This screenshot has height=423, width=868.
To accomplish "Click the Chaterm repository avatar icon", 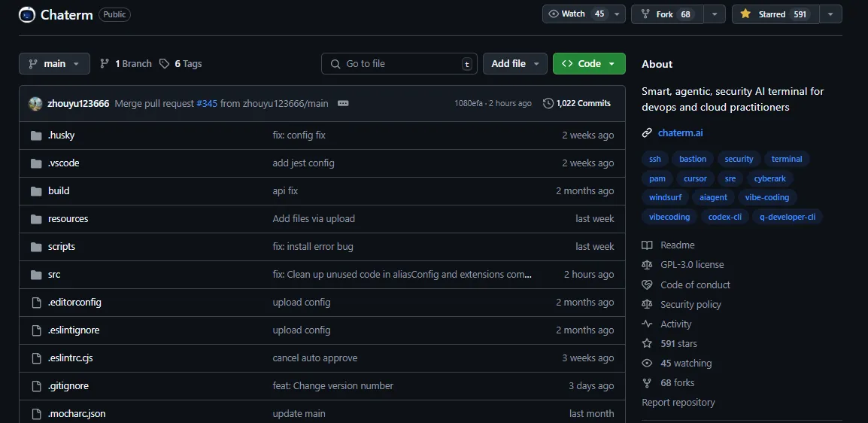I will click(x=26, y=14).
